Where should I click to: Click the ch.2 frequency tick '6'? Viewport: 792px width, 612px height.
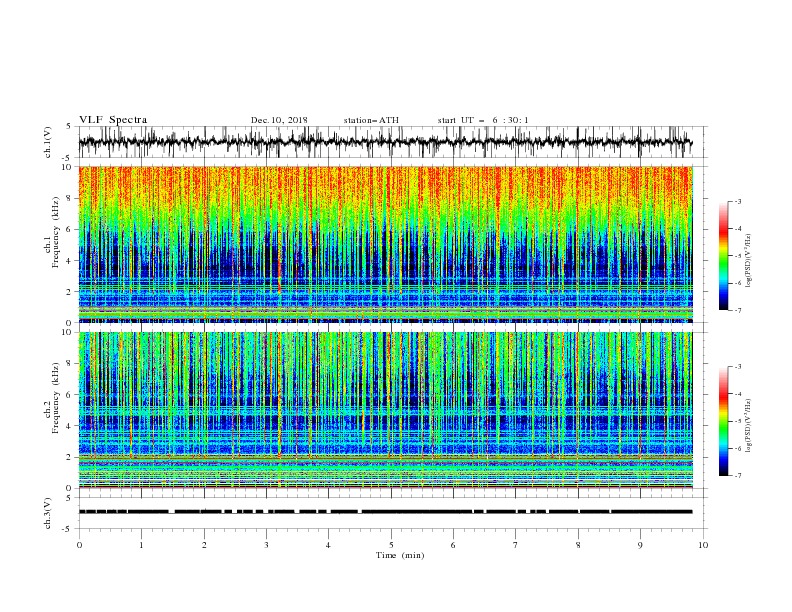(70, 395)
